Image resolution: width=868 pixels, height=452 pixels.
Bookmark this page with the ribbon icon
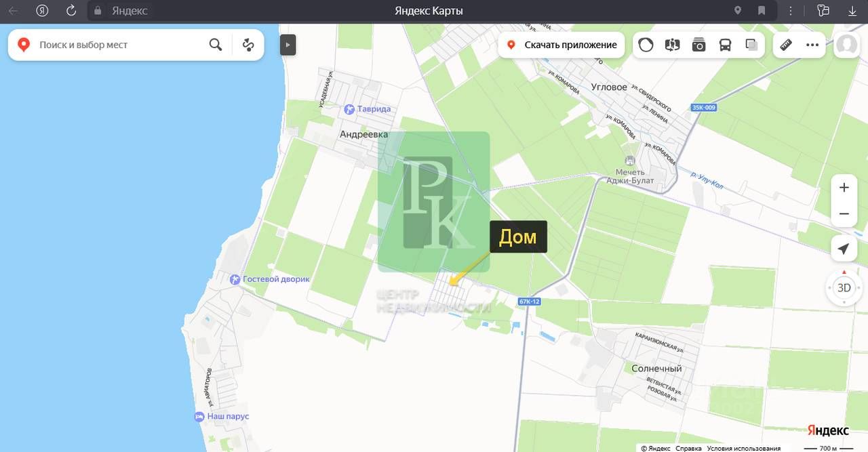point(762,11)
